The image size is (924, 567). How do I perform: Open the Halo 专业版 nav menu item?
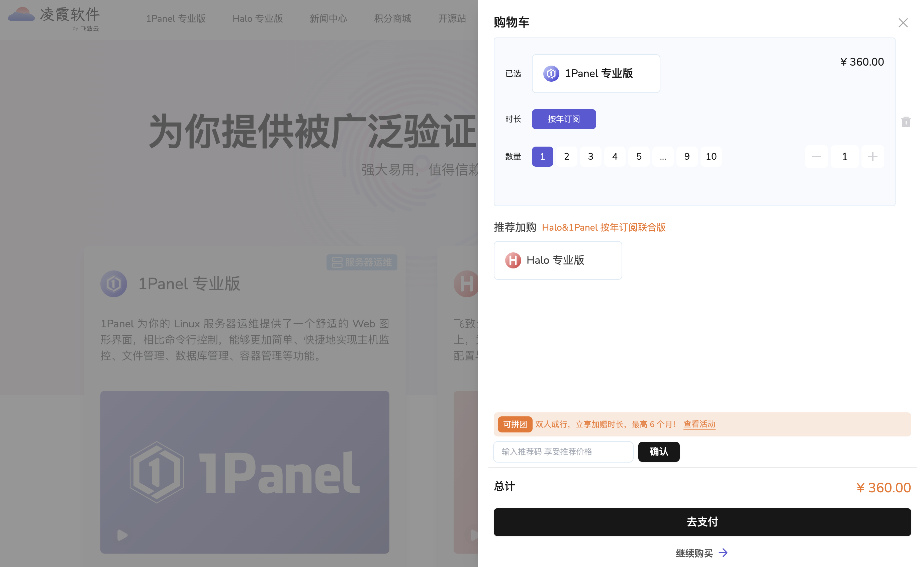[x=257, y=18]
